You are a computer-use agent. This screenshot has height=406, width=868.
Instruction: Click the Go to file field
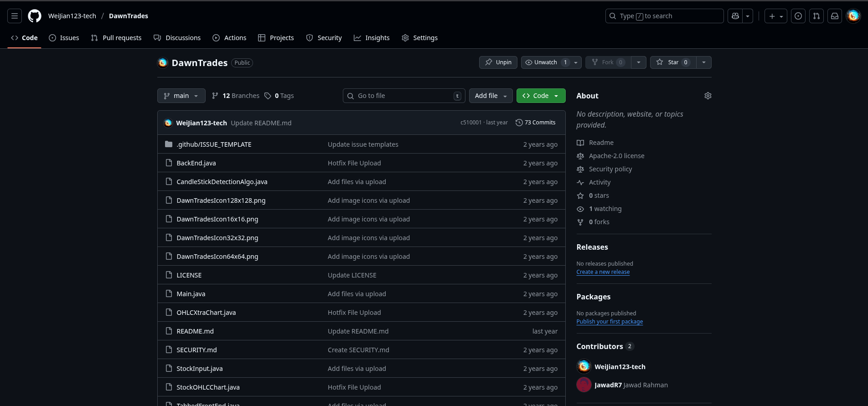click(404, 96)
